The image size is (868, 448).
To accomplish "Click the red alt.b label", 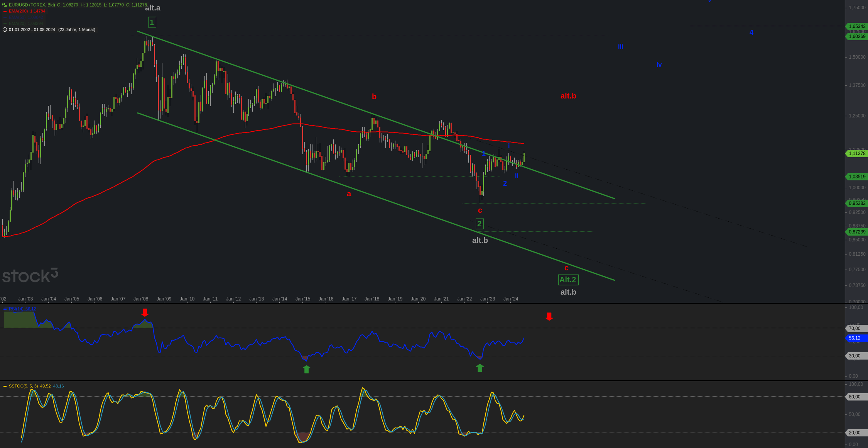I will coord(568,96).
